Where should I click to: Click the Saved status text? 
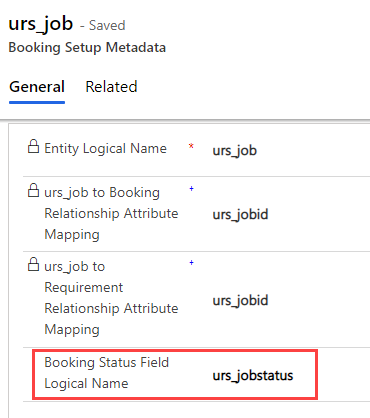click(107, 25)
